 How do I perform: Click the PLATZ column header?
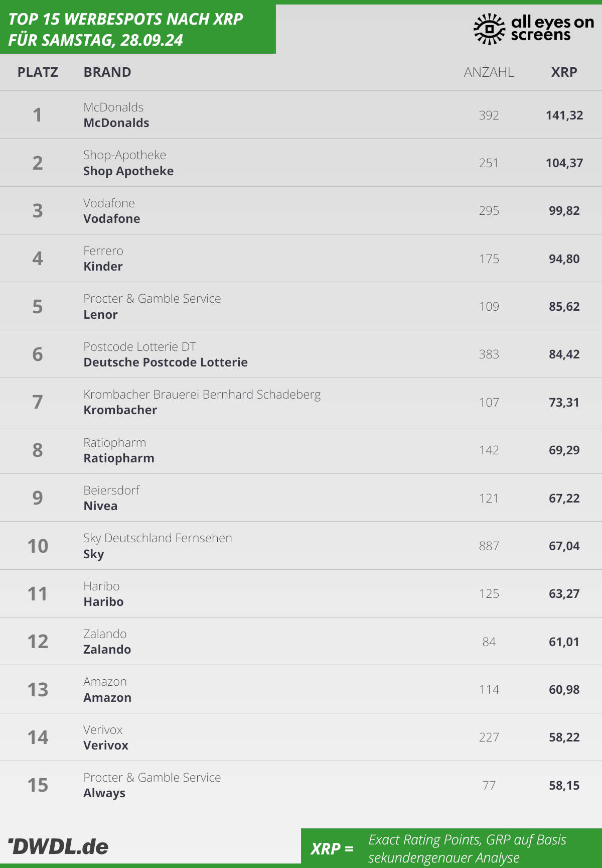click(x=38, y=72)
